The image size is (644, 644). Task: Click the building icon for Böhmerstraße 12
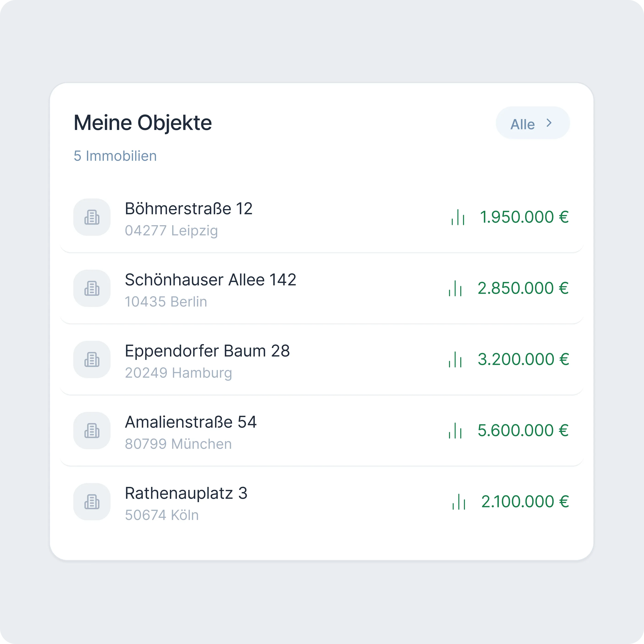click(x=92, y=217)
